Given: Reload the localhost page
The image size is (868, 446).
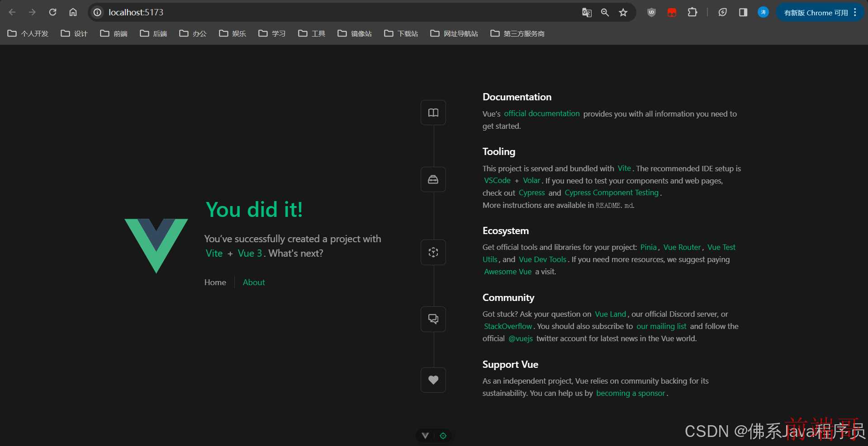Looking at the screenshot, I should (52, 12).
